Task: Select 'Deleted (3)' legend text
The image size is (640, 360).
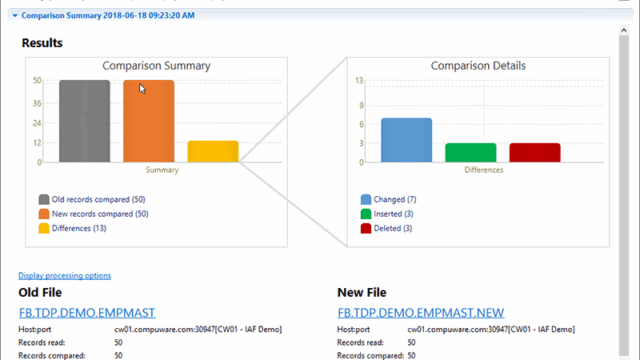Action: pos(393,228)
